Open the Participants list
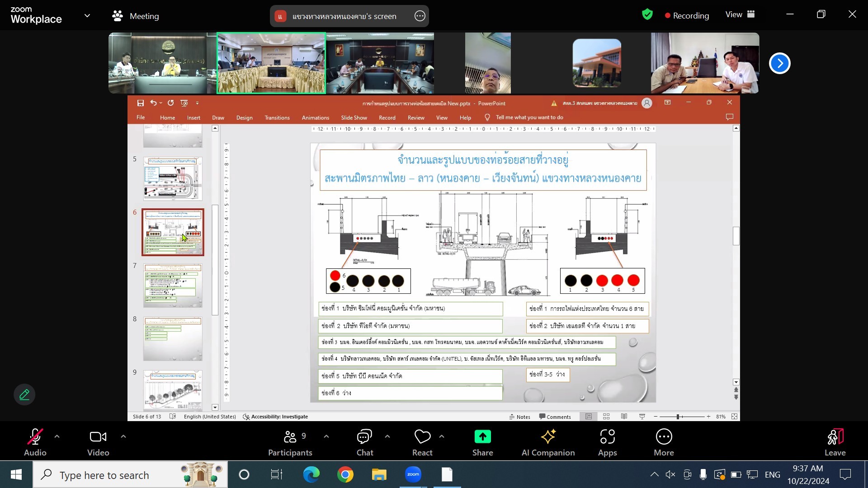The width and height of the screenshot is (868, 488). click(290, 442)
